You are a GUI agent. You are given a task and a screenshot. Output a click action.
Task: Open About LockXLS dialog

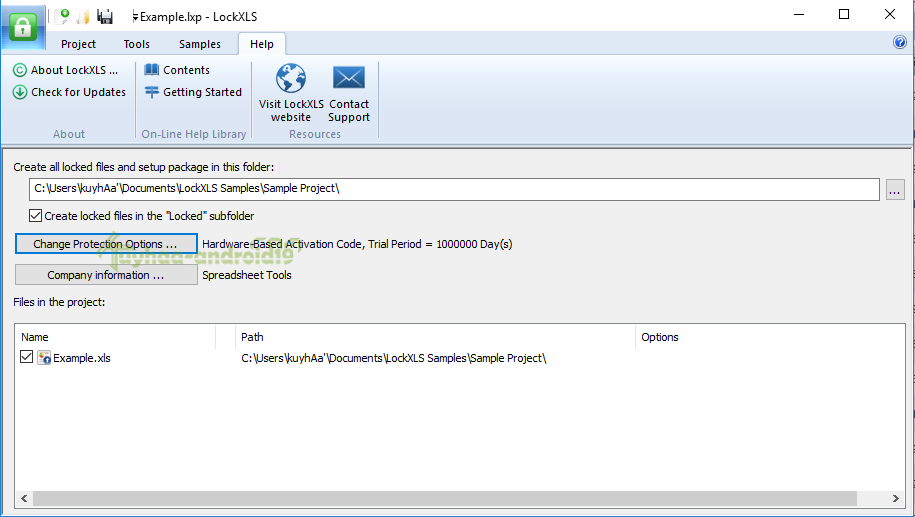point(65,70)
